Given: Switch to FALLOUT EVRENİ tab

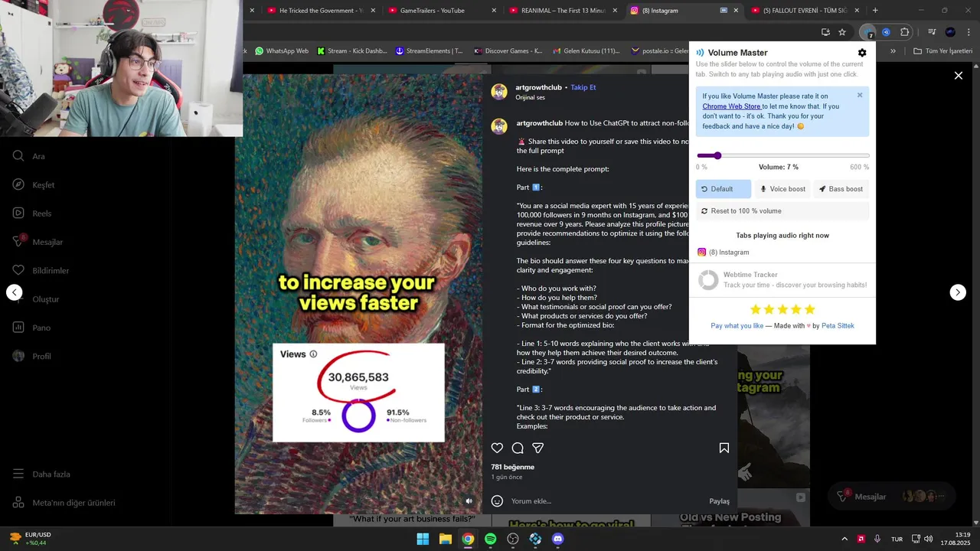Looking at the screenshot, I should tap(805, 11).
